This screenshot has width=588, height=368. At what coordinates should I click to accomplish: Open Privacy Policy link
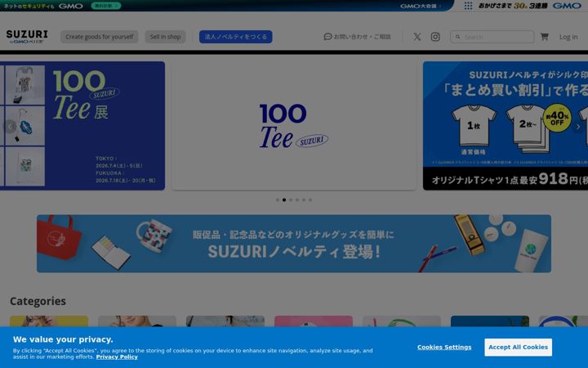[117, 357]
